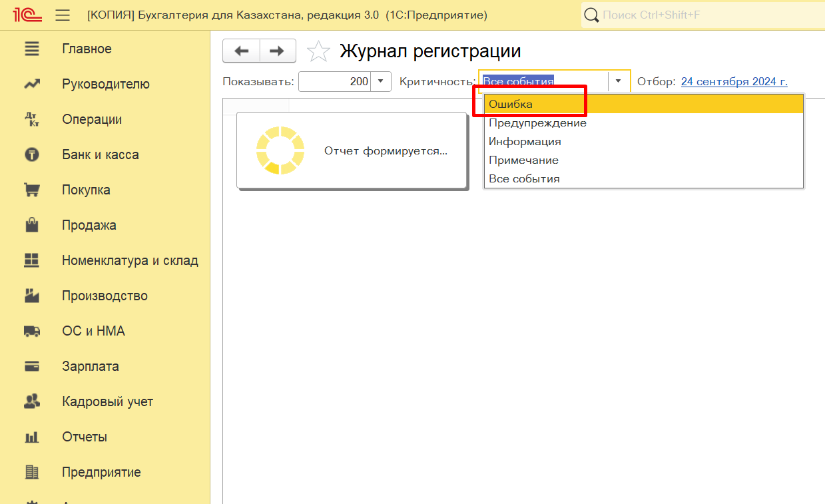825x504 pixels.
Task: Click the application title КОПИЯ Бухгалтерия для Казахстана
Action: (287, 15)
